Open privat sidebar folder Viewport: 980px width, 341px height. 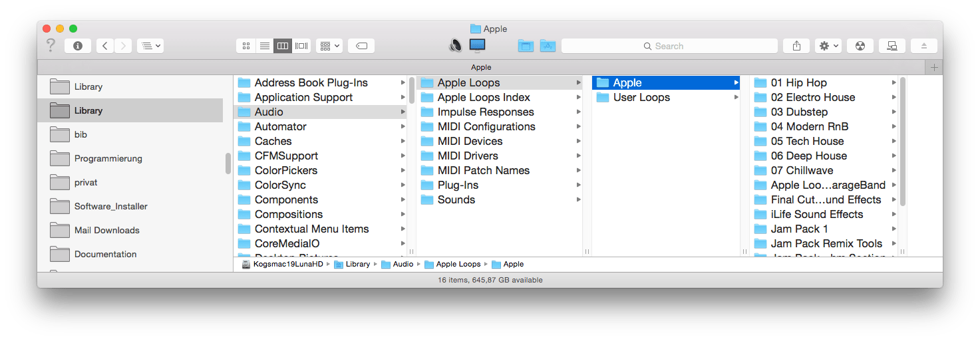(130, 182)
